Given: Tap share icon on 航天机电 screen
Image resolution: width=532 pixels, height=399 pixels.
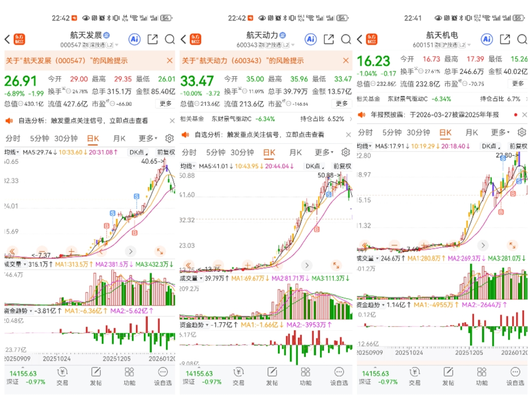Looking at the screenshot, I should pos(505,39).
